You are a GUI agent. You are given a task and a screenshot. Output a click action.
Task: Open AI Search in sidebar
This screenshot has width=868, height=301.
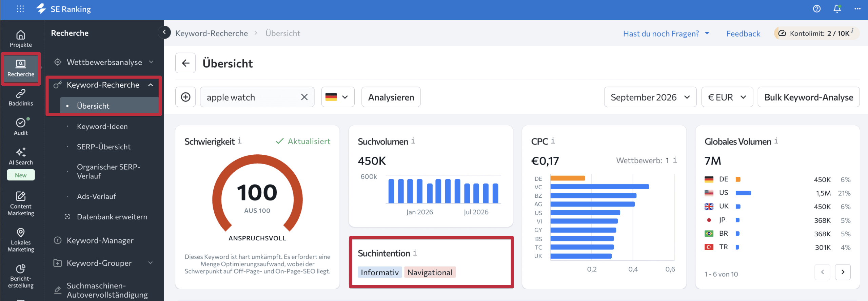coord(21,157)
